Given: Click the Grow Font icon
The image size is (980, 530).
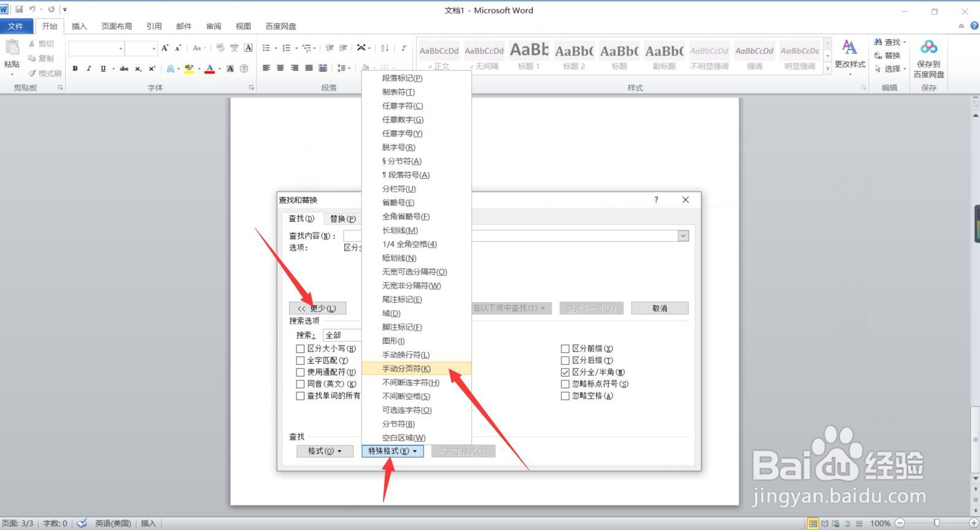Looking at the screenshot, I should coord(164,48).
